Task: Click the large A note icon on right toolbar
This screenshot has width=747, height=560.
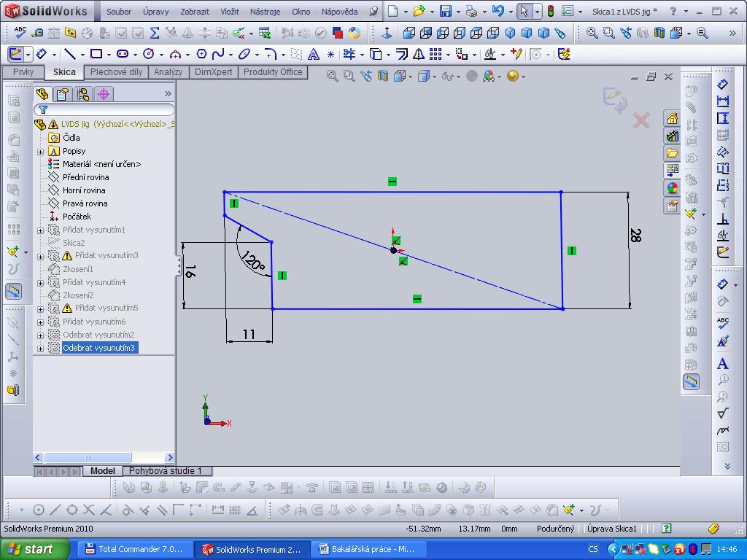Action: [x=723, y=364]
